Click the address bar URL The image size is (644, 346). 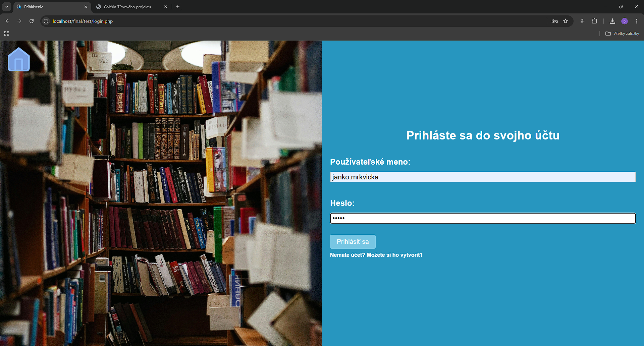pos(83,21)
